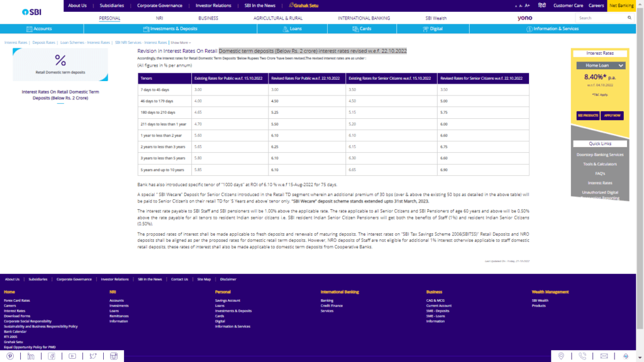The height and width of the screenshot is (362, 644).
Task: Increase font size with A+ control
Action: click(x=528, y=5)
